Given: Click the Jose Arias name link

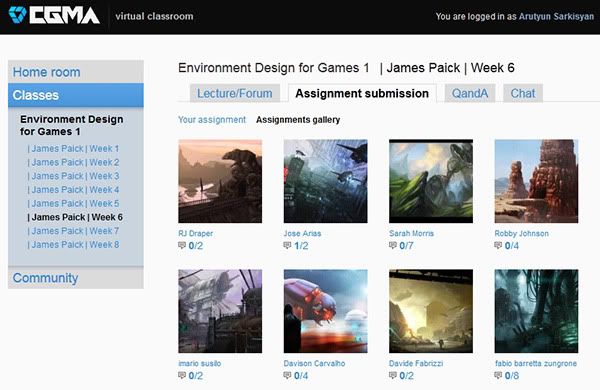Looking at the screenshot, I should (302, 233).
